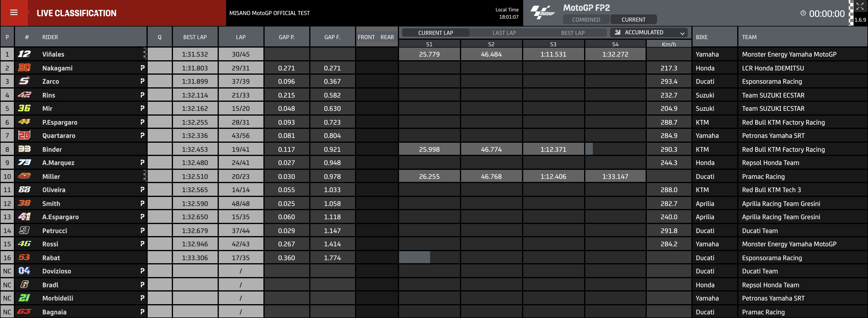868x318 pixels.
Task: Open the hamburger menu
Action: pos(14,13)
